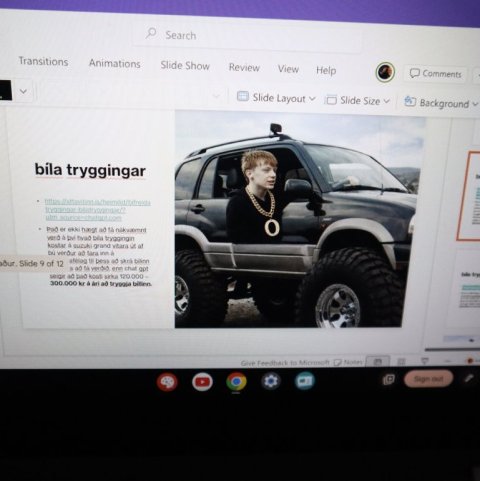Open the user account avatar

point(385,72)
